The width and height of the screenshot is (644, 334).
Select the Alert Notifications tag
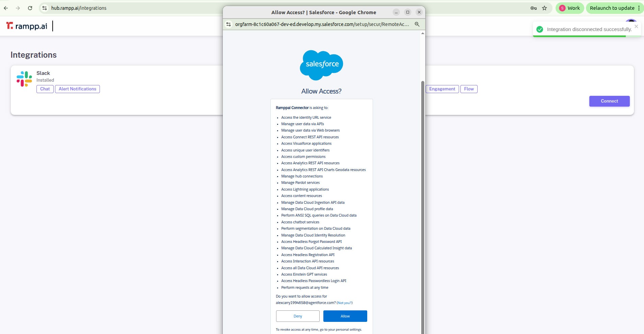[x=77, y=89]
